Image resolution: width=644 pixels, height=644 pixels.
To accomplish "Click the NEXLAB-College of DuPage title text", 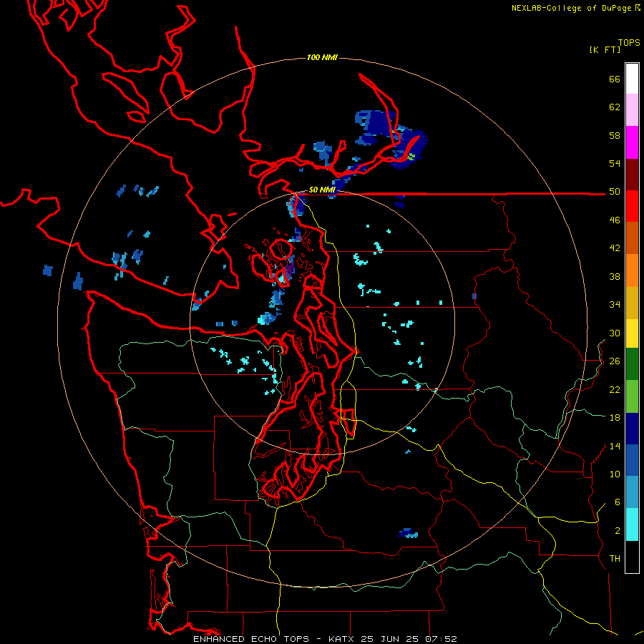I will tap(575, 8).
